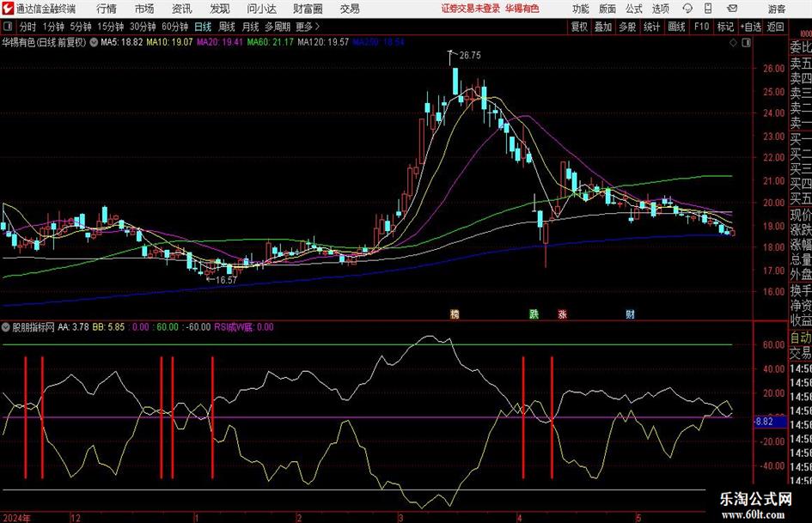Open the 版面 menu
This screenshot has width=812, height=523.
pos(607,9)
